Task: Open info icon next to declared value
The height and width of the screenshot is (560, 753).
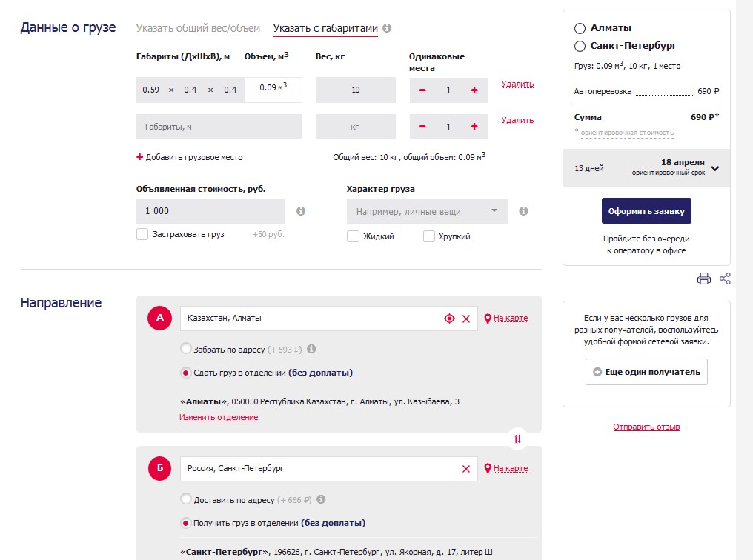Action: coord(301,211)
